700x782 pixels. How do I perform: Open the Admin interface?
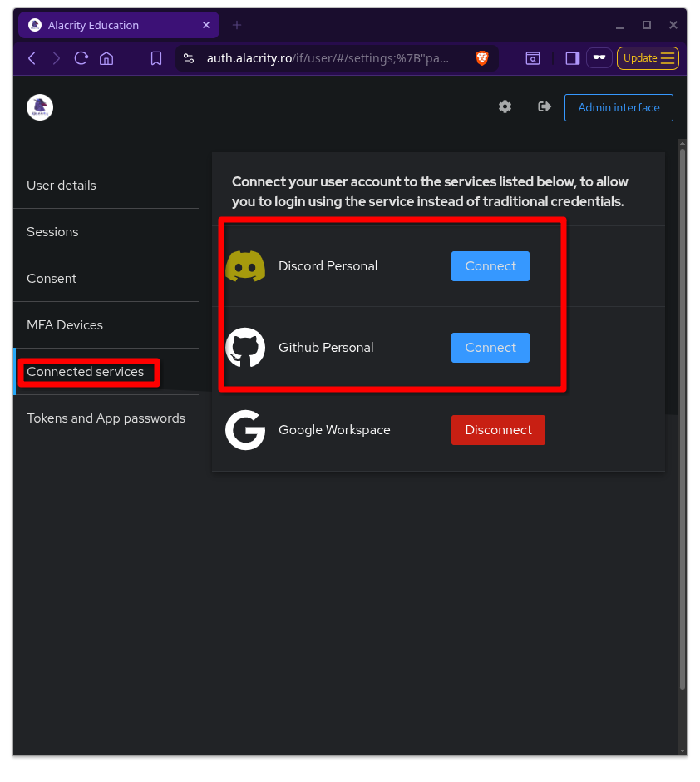(619, 107)
